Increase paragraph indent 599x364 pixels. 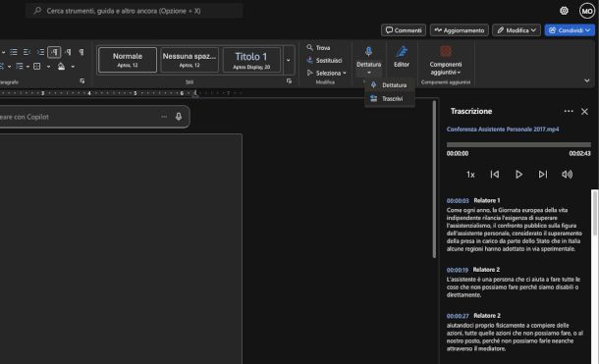pyautogui.click(x=40, y=52)
